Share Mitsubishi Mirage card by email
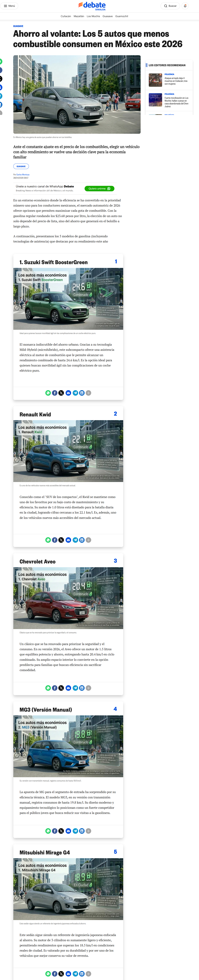This screenshot has width=199, height=980. tap(68, 974)
